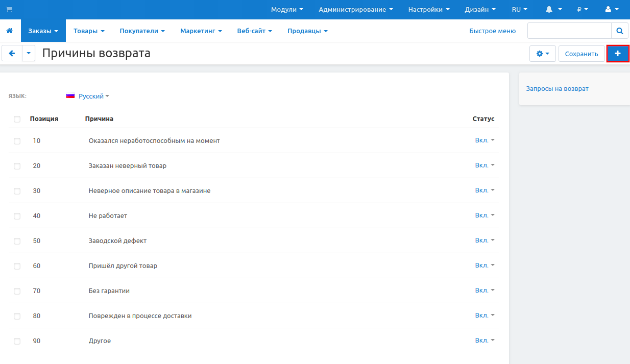
Task: Open the 'Запросы на возврат' link
Action: pyautogui.click(x=557, y=88)
